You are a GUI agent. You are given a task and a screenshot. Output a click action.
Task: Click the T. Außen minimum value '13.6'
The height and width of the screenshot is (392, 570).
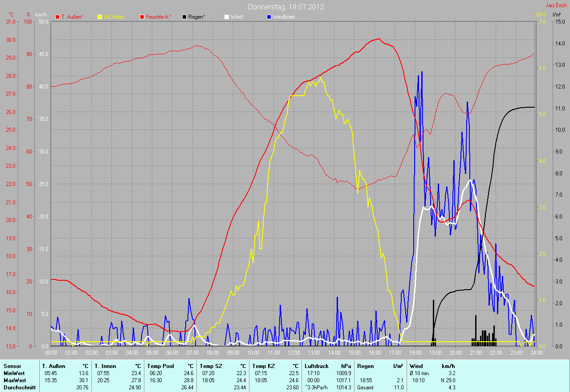[83, 373]
